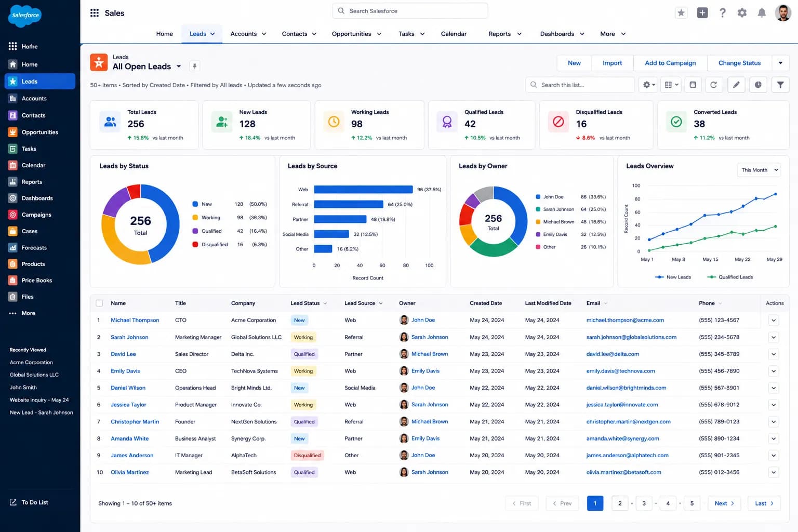Viewport: 798px width, 532px height.
Task: Go to page 3 in pagination
Action: pos(644,503)
